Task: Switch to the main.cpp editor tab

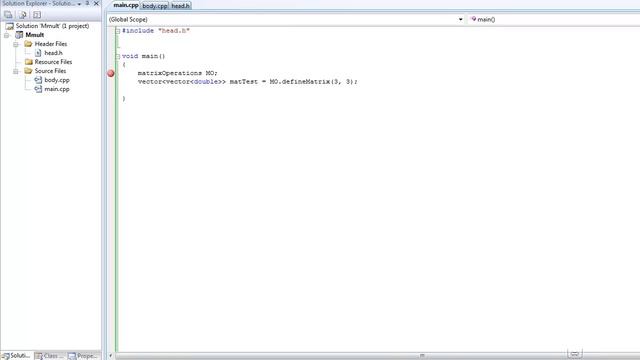Action: tap(126, 5)
